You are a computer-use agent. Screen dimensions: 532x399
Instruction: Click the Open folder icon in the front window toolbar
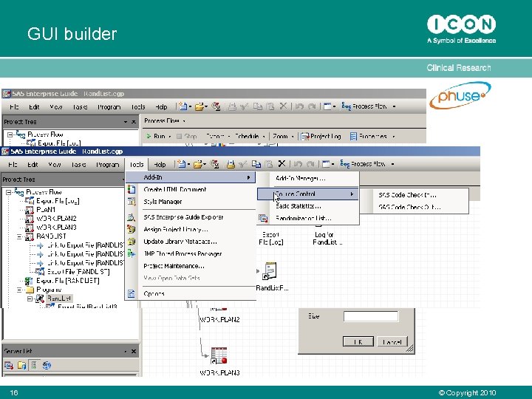[x=199, y=164]
